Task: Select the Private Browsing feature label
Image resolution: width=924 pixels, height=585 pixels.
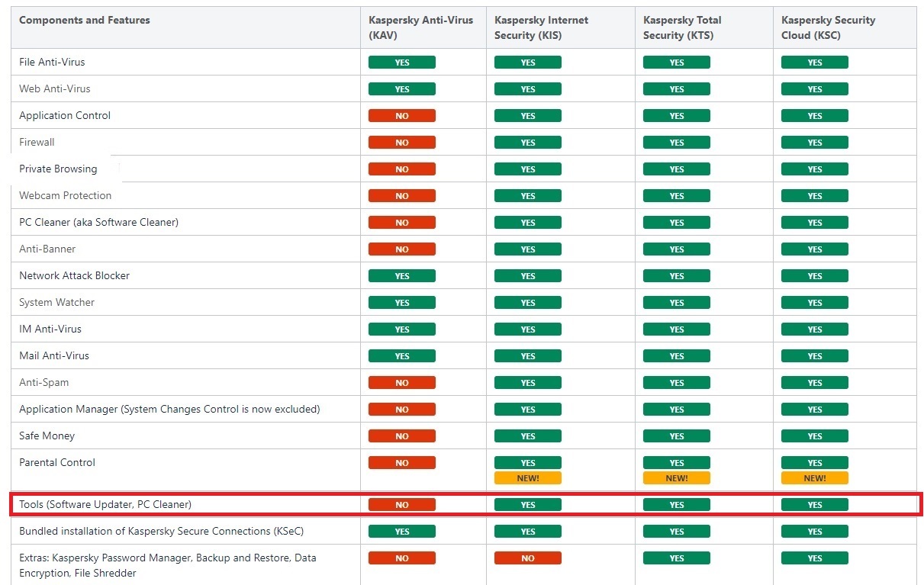Action: point(58,169)
